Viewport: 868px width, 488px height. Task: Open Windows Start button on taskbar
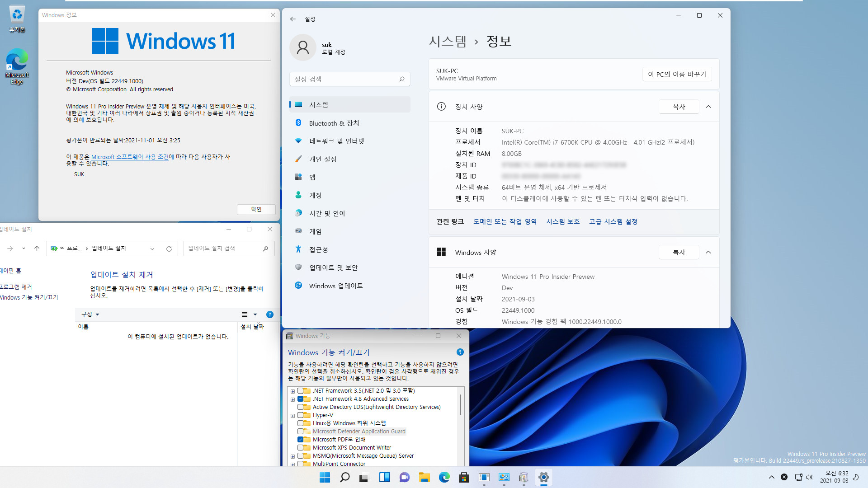click(x=325, y=477)
